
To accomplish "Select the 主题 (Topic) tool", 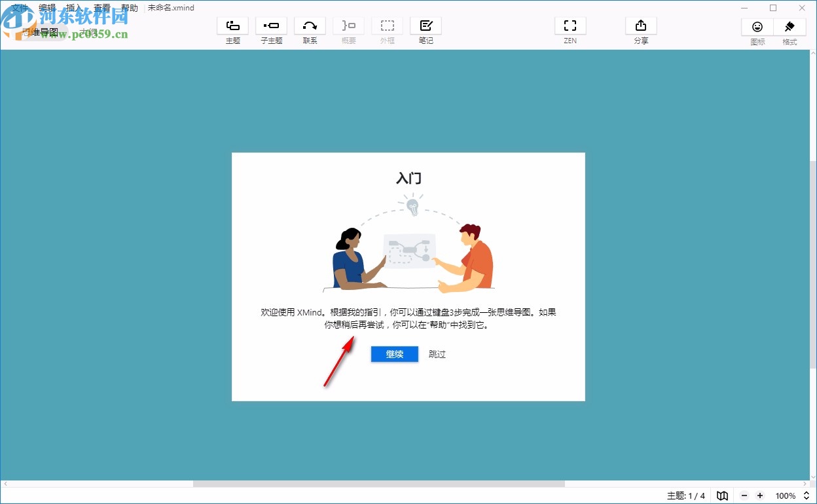I will (x=232, y=29).
